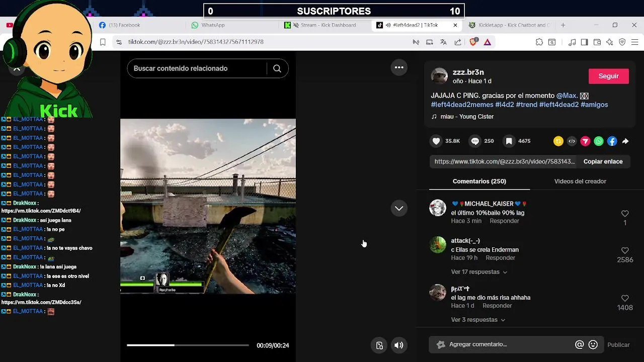This screenshot has width=644, height=362.
Task: Switch to Videos del creador tab
Action: (580, 181)
